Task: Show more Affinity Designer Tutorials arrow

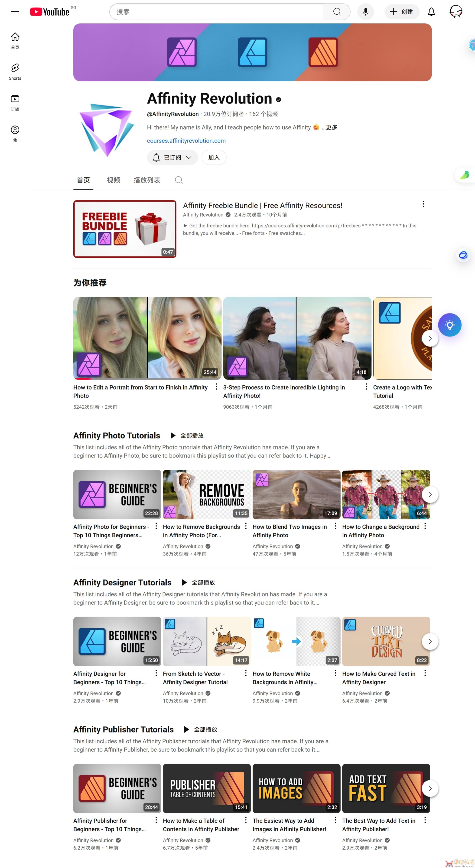Action: 430,642
